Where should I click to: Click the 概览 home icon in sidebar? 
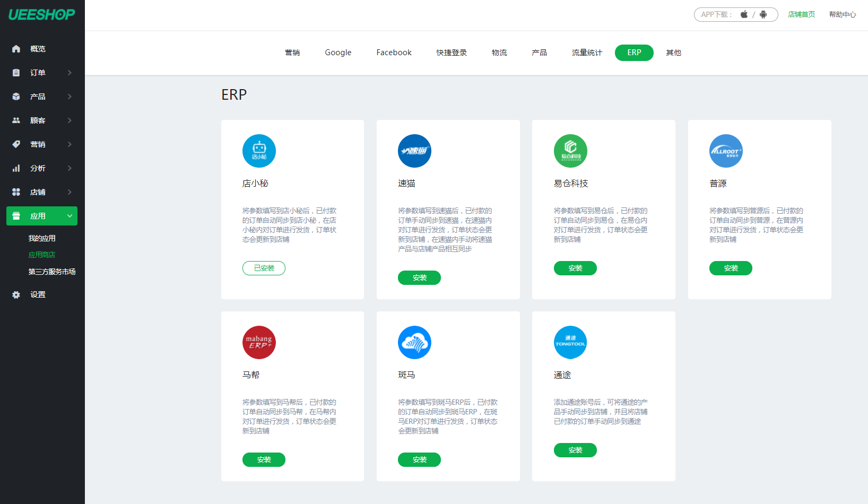[15, 48]
